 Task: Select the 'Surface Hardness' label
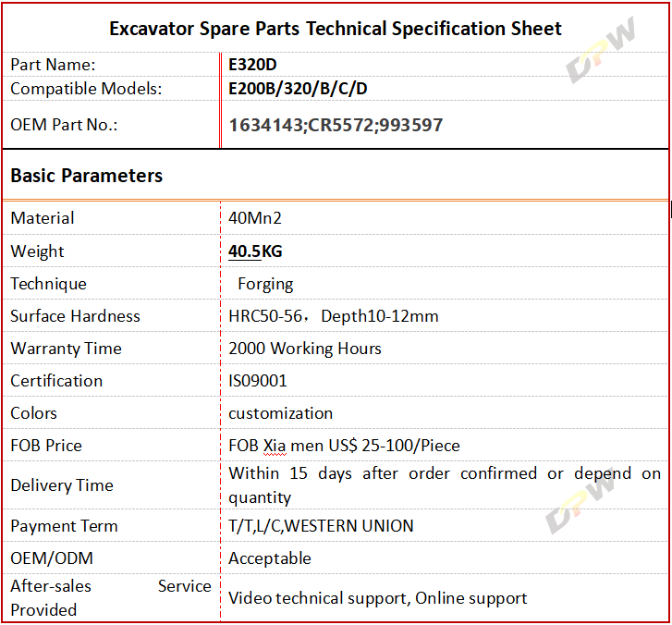75,316
